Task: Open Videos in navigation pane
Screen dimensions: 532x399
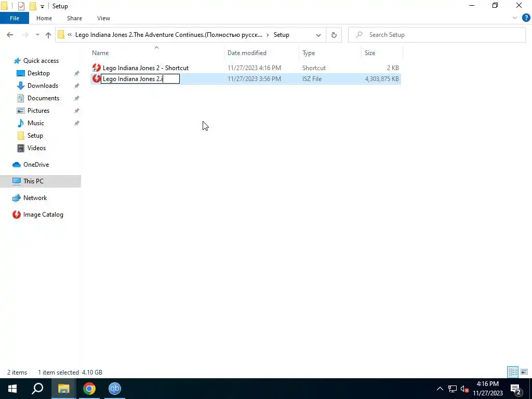Action: point(36,148)
